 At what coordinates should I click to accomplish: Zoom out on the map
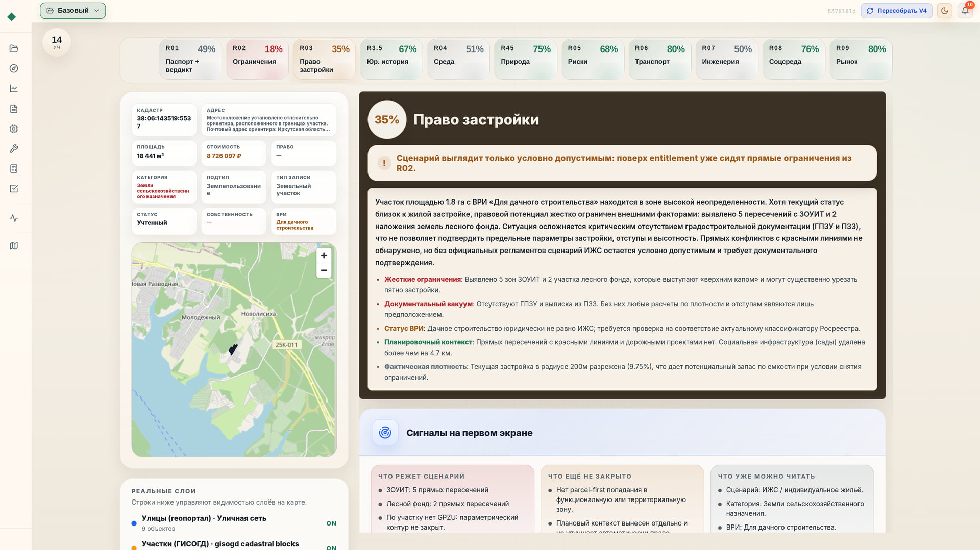coord(324,270)
